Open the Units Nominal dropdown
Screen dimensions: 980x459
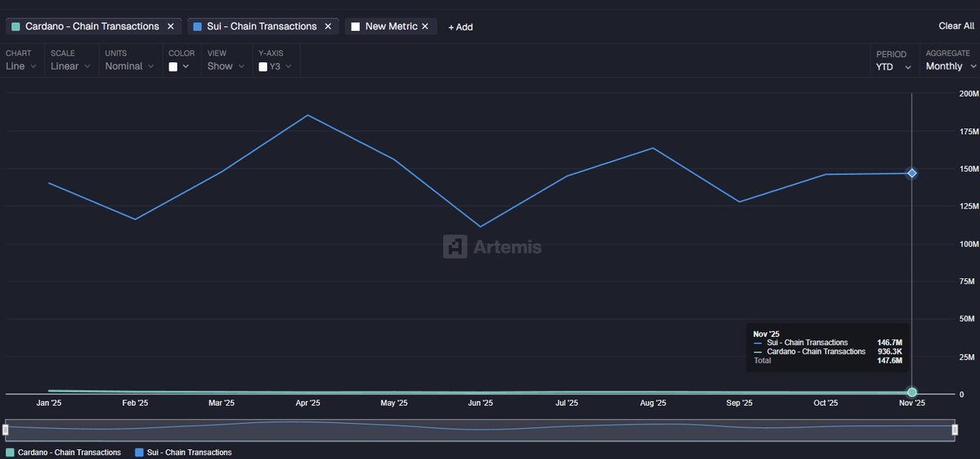point(129,65)
